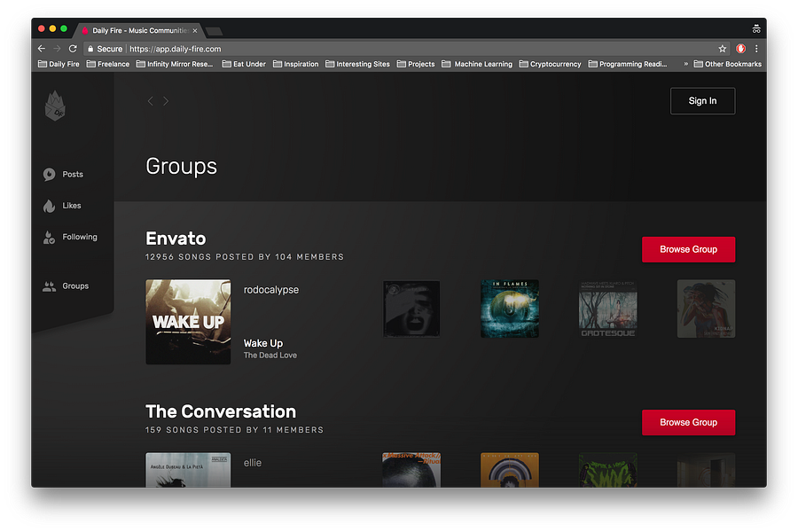Open Likes from the sidebar
The height and width of the screenshot is (532, 798).
(x=62, y=206)
